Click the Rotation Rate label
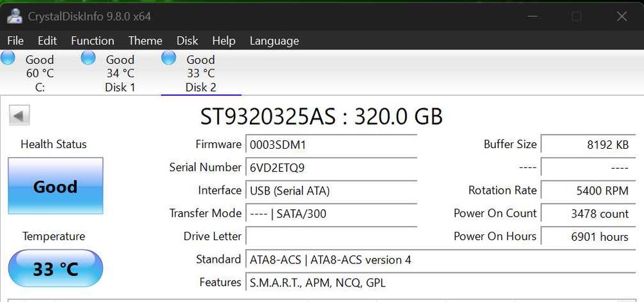644x302 pixels. tap(503, 190)
